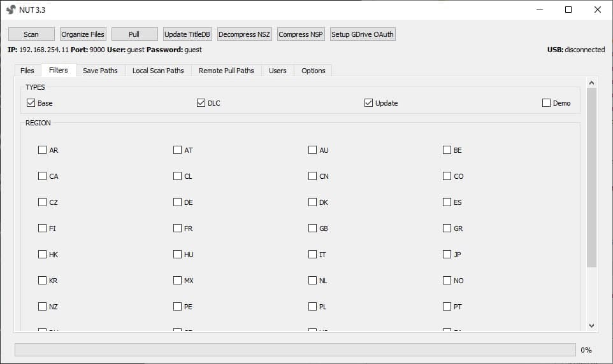The width and height of the screenshot is (613, 364).
Task: Enable the CN region filter
Action: 312,176
